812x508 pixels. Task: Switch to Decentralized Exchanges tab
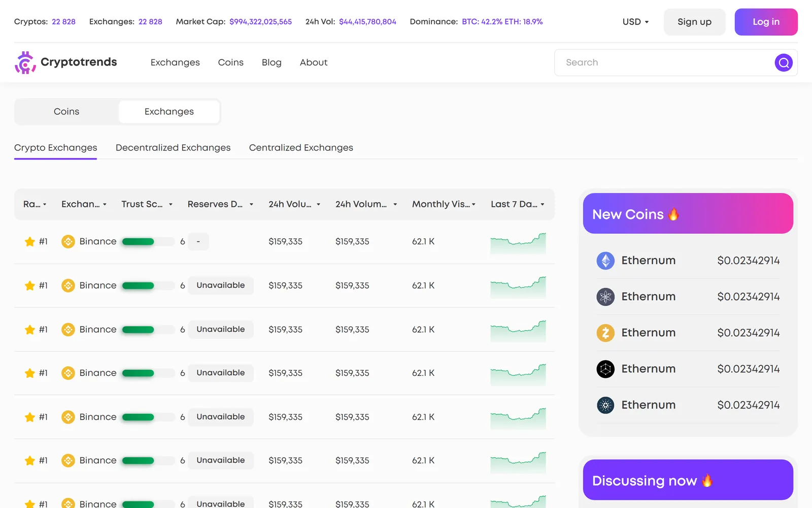coord(173,148)
